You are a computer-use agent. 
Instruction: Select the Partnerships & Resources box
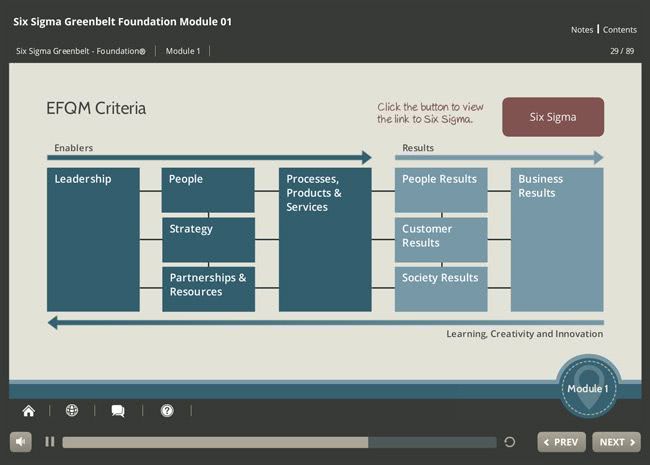tap(208, 289)
